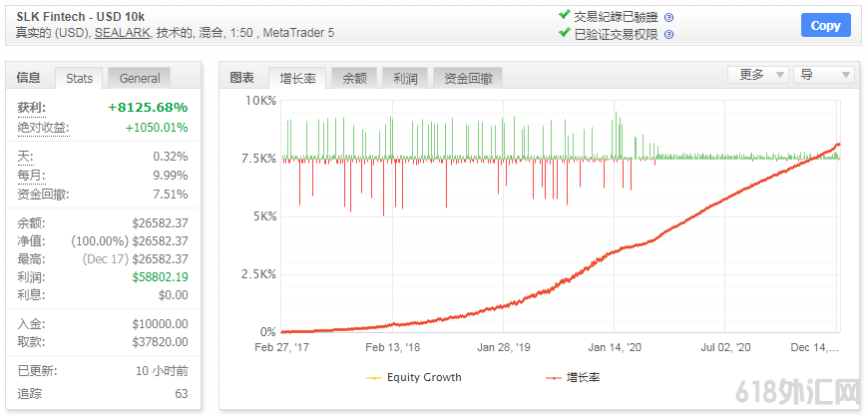Image resolution: width=868 pixels, height=416 pixels.
Task: Click the SLK Fintech - USD 10k title
Action: click(x=81, y=17)
